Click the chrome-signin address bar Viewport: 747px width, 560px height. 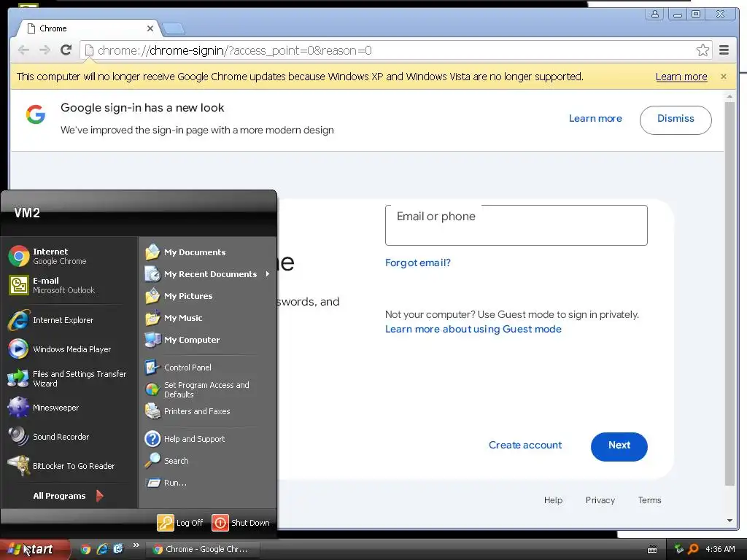pos(388,50)
